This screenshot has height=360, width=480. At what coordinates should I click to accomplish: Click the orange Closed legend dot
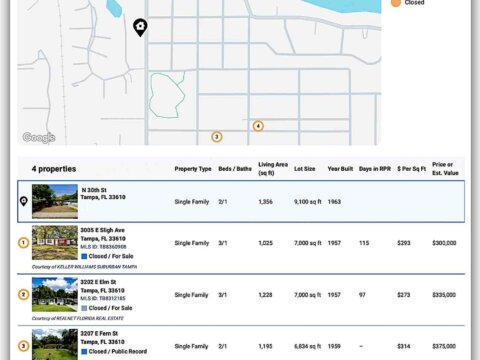(x=396, y=3)
